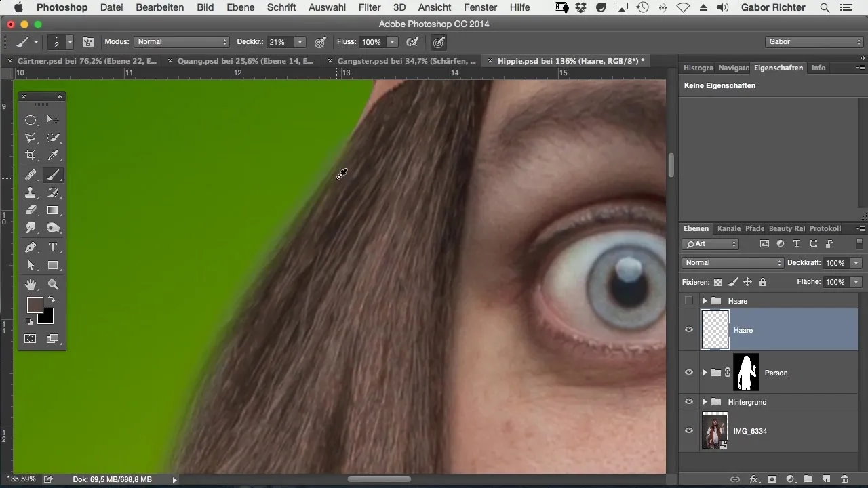Hide the Person group
Screen dimensions: 868x488
tap(689, 373)
